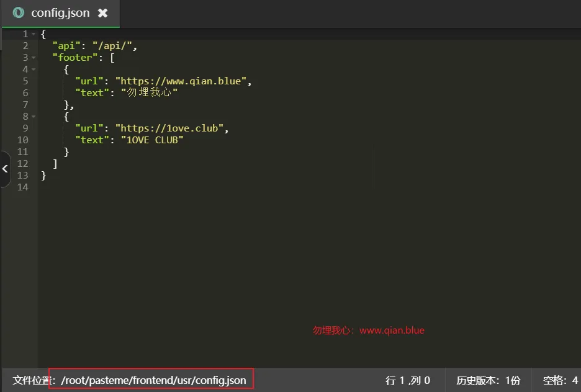Image resolution: width=581 pixels, height=392 pixels.
Task: Click the 行 1 ,列 0 cursor position indicator
Action: point(408,380)
